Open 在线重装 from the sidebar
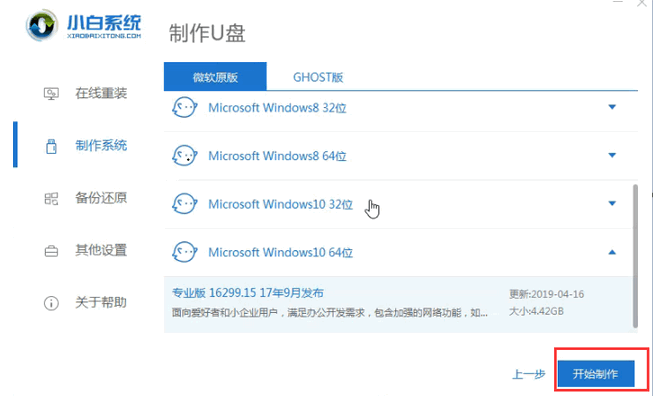 (x=100, y=94)
